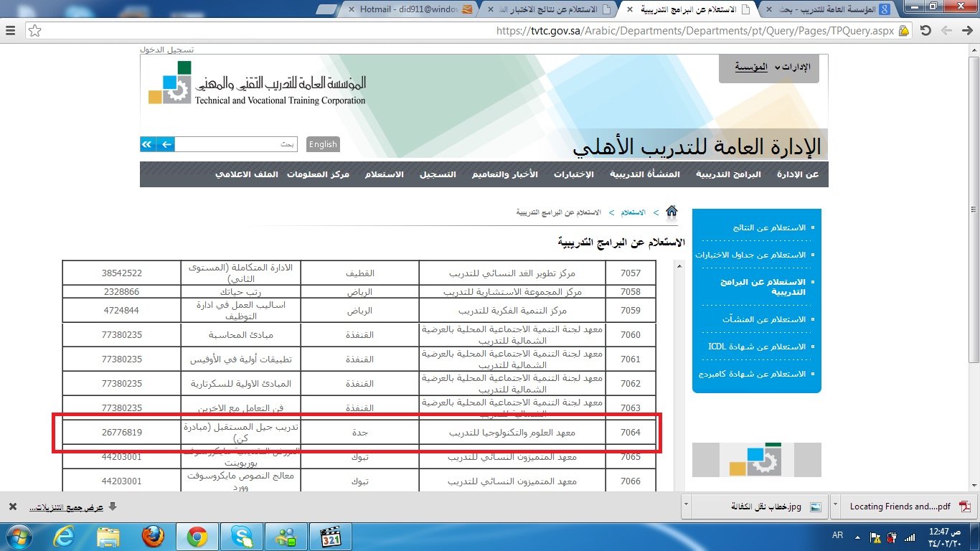Click the reload page button
This screenshot has height=551, width=980.
point(925,31)
